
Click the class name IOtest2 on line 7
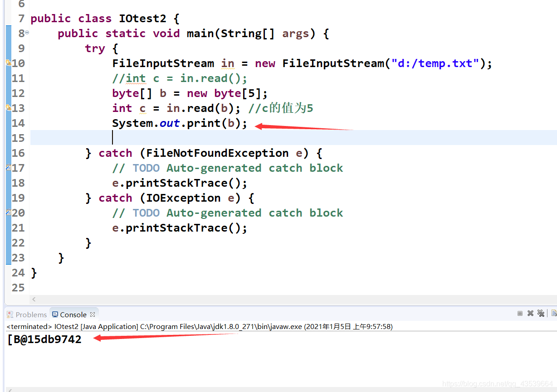click(142, 19)
